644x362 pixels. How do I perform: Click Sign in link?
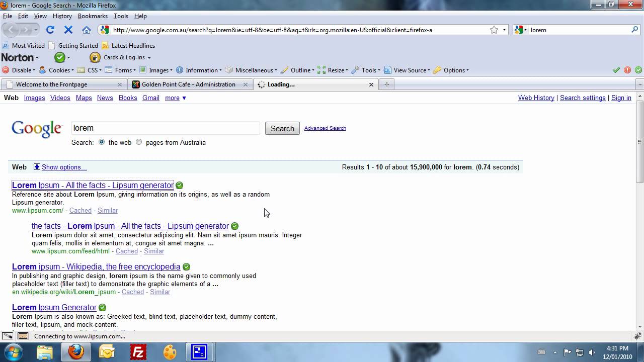(x=621, y=98)
